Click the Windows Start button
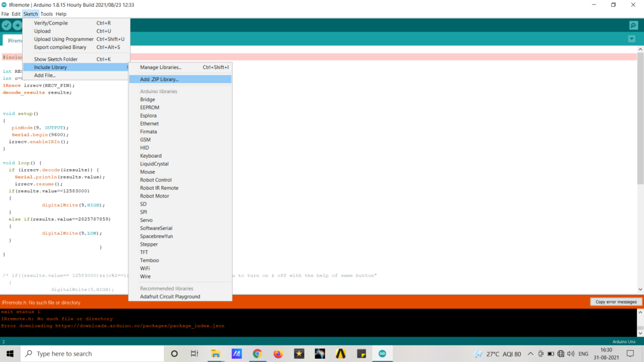 (10, 353)
